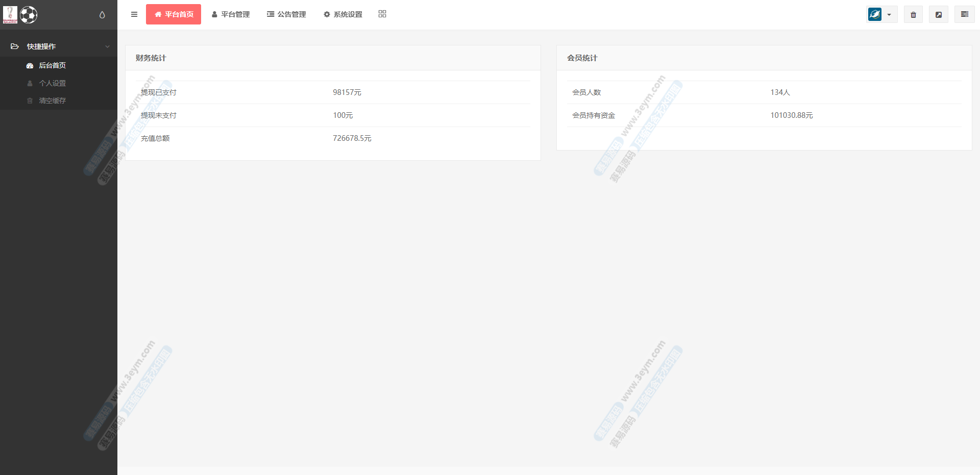The height and width of the screenshot is (475, 980).
Task: Open the 系统设置 menu
Action: click(343, 14)
